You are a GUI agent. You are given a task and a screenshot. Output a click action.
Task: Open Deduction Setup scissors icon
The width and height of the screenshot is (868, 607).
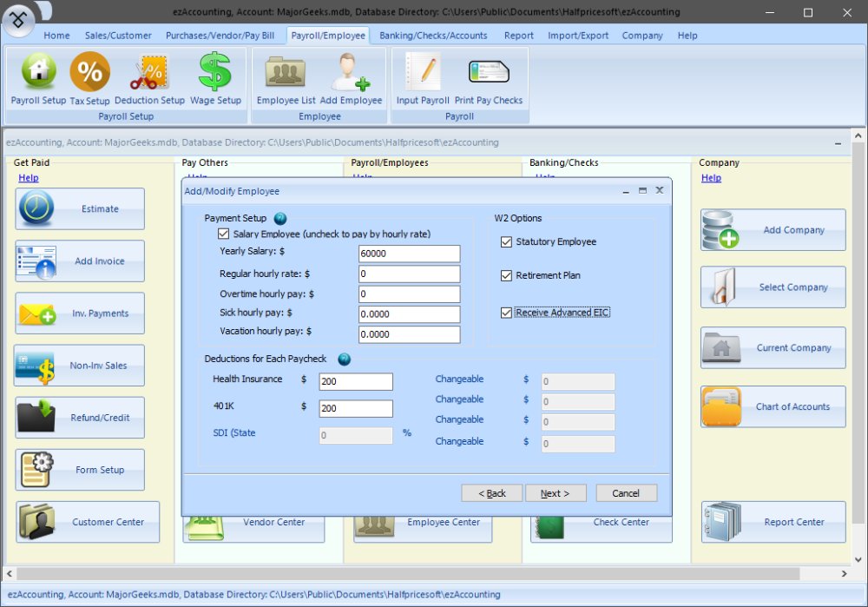(149, 78)
